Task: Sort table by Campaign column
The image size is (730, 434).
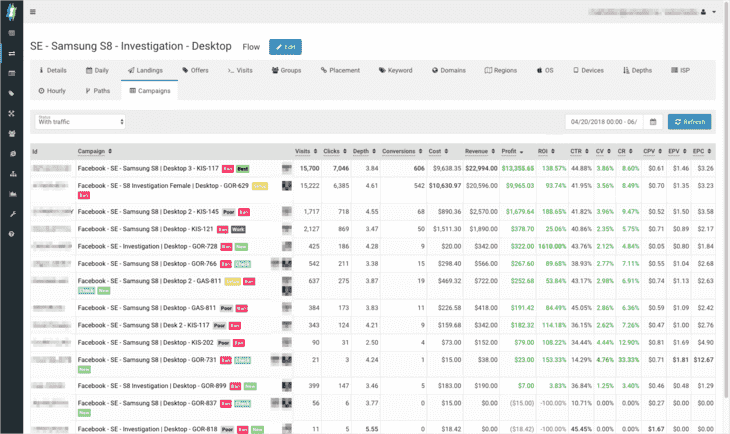Action: point(95,151)
